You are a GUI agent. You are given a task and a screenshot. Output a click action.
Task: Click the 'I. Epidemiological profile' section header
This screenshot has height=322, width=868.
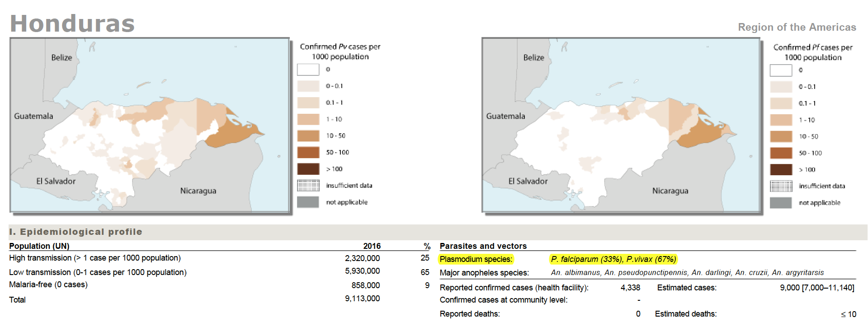coord(75,232)
